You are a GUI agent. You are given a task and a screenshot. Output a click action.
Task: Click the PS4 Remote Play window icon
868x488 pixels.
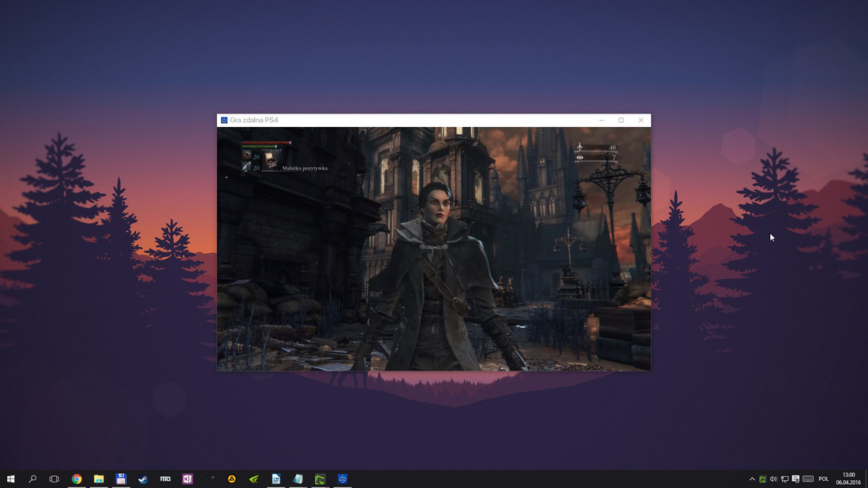click(x=224, y=120)
